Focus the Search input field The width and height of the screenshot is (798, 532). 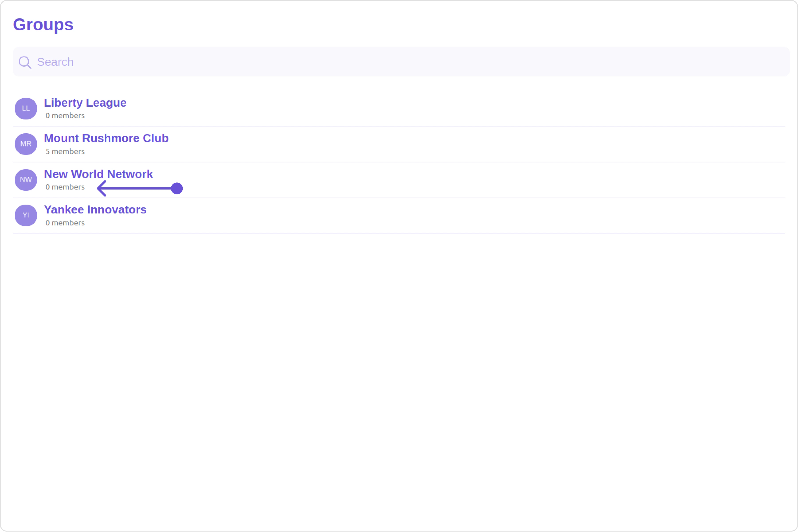407,62
